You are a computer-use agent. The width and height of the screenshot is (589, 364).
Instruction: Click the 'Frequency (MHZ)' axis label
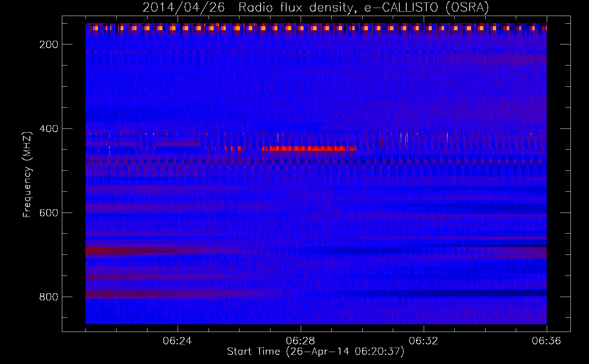pos(27,174)
